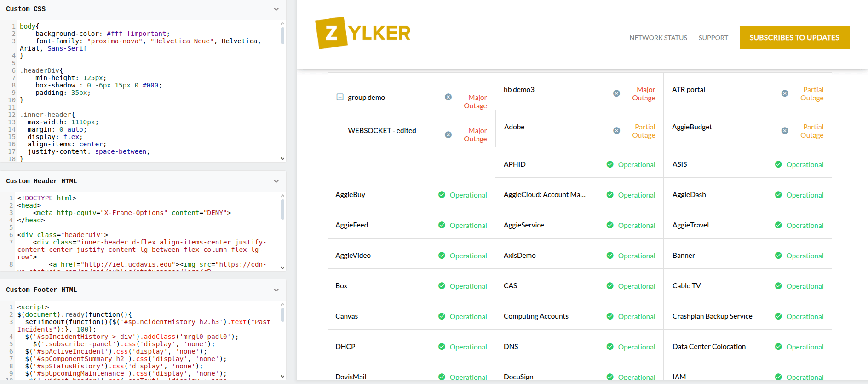868x384 pixels.
Task: Click operational check icon for AggieTravel
Action: [x=778, y=225]
